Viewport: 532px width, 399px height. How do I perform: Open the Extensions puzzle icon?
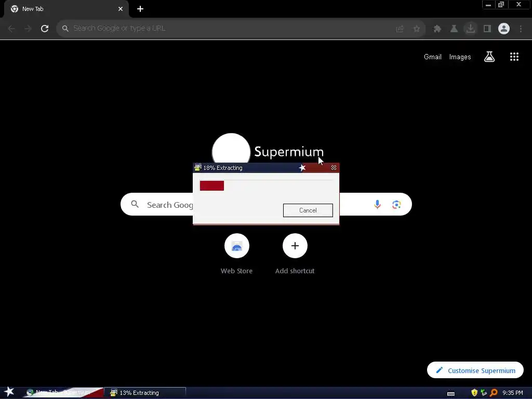(x=437, y=29)
